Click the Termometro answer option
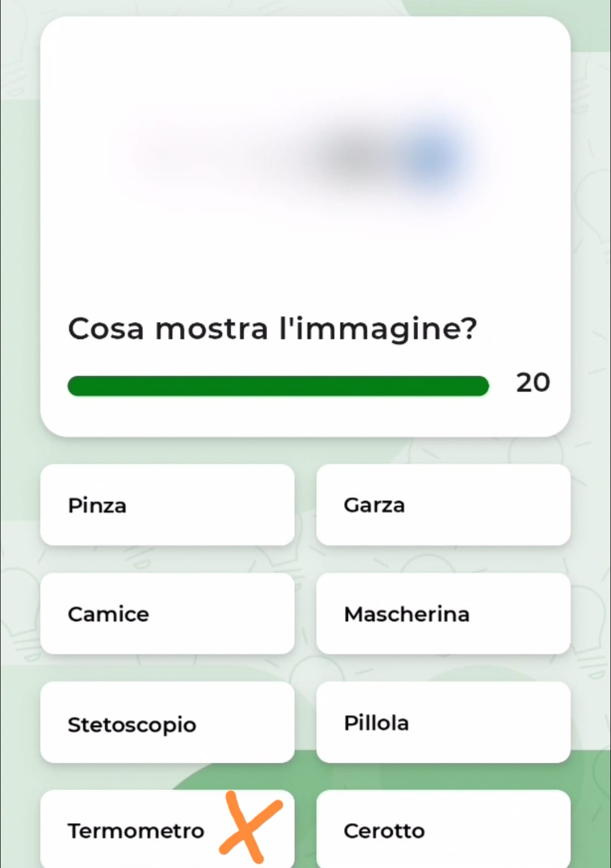611x868 pixels. click(x=136, y=831)
